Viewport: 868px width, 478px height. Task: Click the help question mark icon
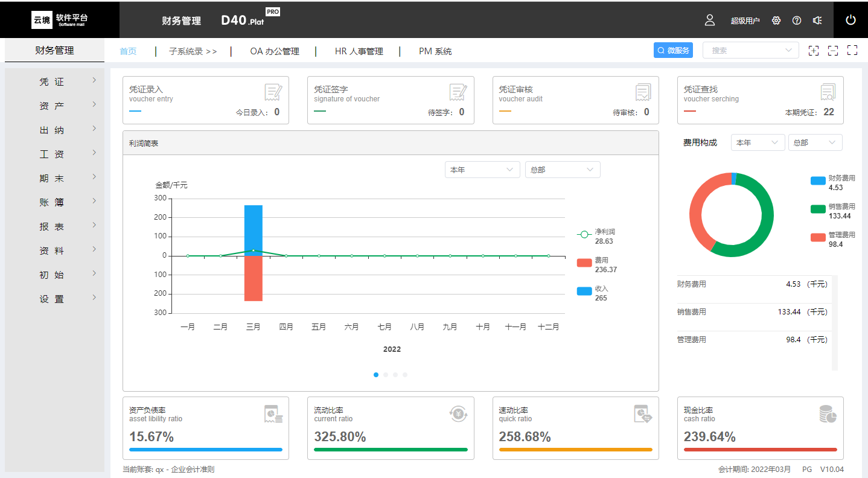[797, 21]
